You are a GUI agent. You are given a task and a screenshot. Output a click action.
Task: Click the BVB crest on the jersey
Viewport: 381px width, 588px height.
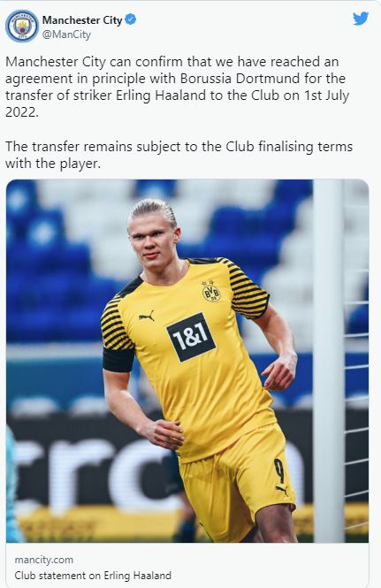[x=211, y=291]
